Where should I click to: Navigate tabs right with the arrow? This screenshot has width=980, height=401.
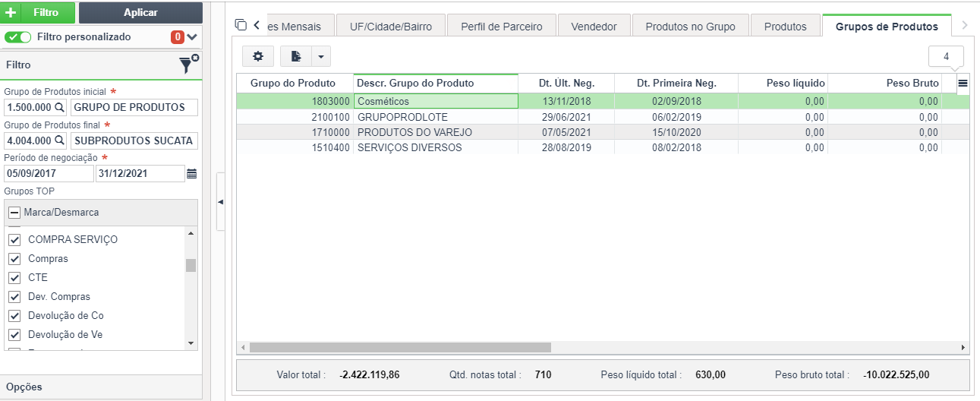(964, 25)
